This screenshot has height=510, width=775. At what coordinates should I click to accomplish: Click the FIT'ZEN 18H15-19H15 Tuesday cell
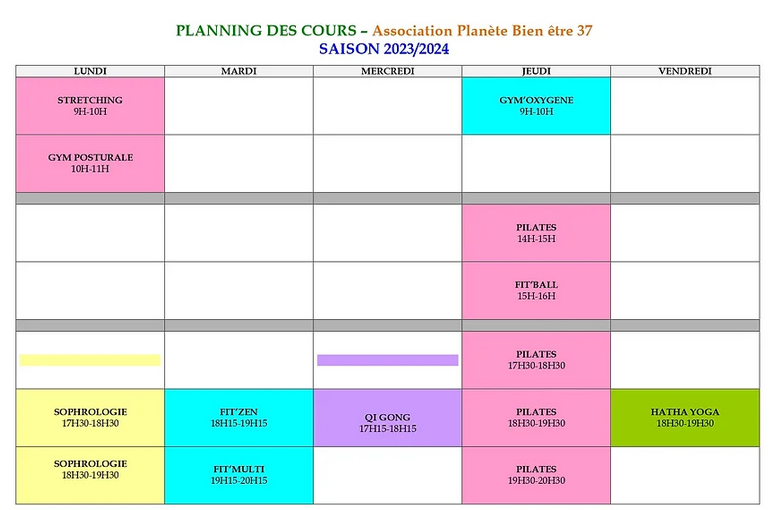click(x=239, y=418)
